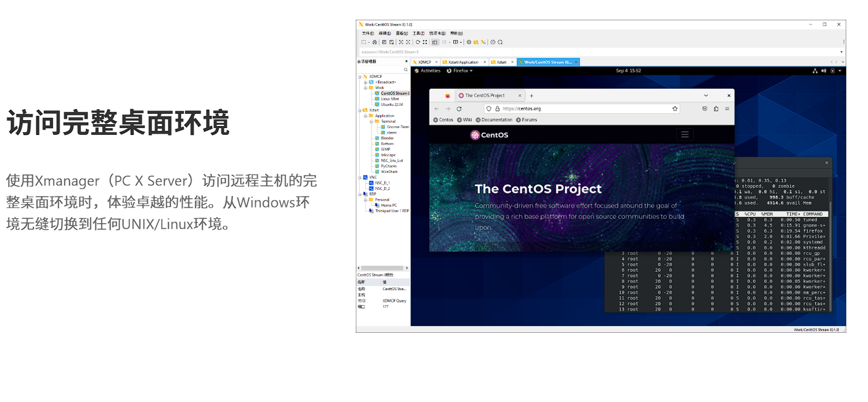This screenshot has width=868, height=402.
Task: Switch to the Xstart/Application tab
Action: point(464,62)
